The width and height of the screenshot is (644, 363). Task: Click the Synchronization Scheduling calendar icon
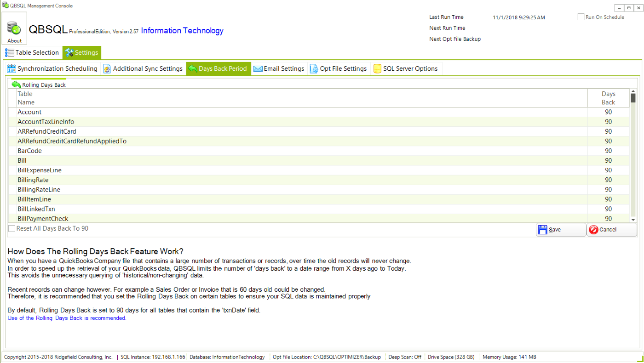coord(12,69)
